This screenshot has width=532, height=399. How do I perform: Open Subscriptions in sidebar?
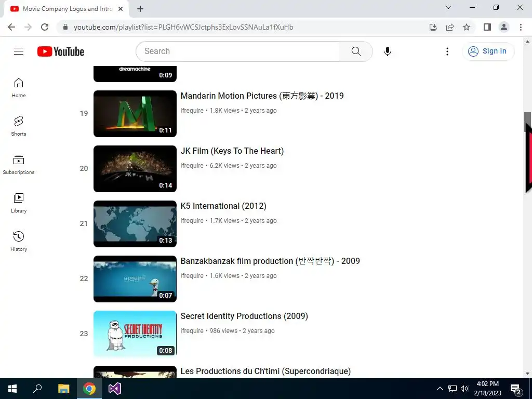coord(19,165)
